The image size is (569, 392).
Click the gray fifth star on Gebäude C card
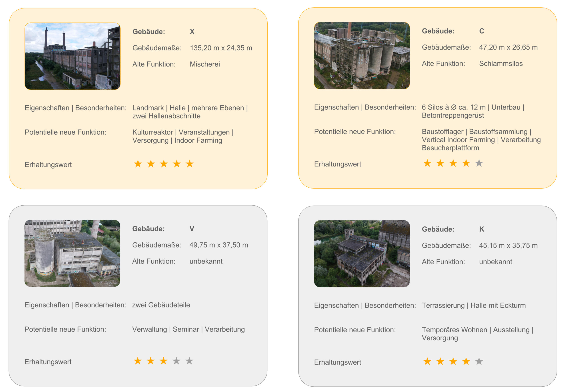click(x=479, y=163)
